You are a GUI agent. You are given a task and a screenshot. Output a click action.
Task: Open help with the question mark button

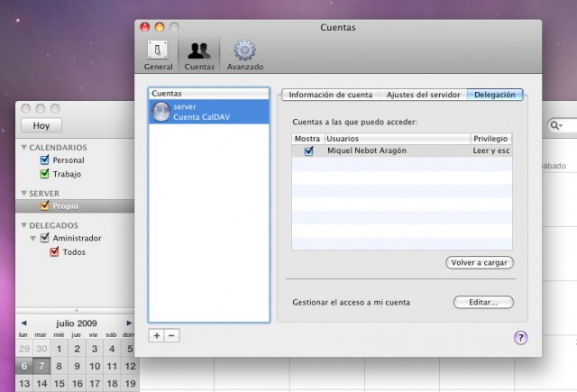point(520,337)
